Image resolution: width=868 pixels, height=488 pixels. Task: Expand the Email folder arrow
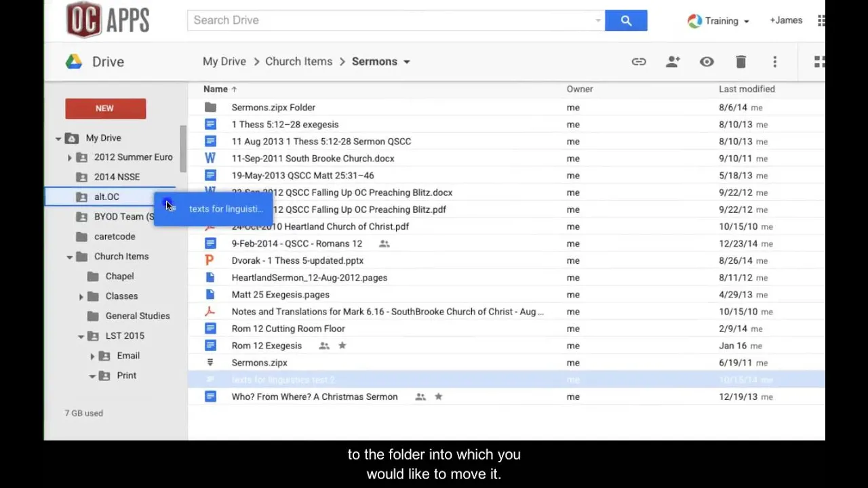coord(92,356)
